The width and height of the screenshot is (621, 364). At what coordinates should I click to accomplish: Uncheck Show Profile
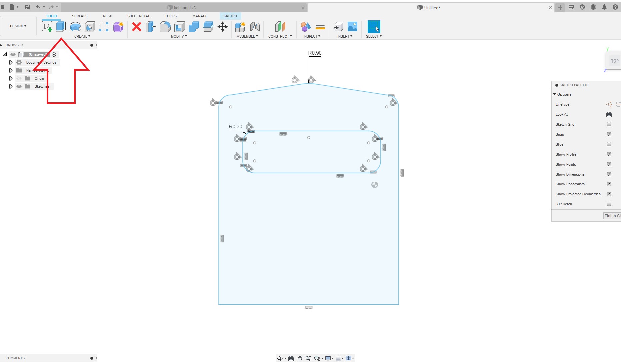pyautogui.click(x=609, y=154)
